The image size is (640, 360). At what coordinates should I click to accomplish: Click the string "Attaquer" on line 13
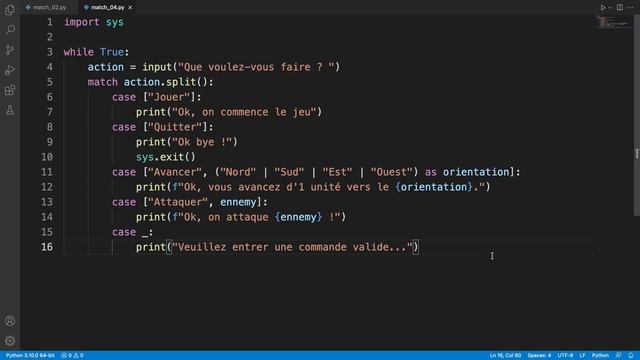(178, 202)
